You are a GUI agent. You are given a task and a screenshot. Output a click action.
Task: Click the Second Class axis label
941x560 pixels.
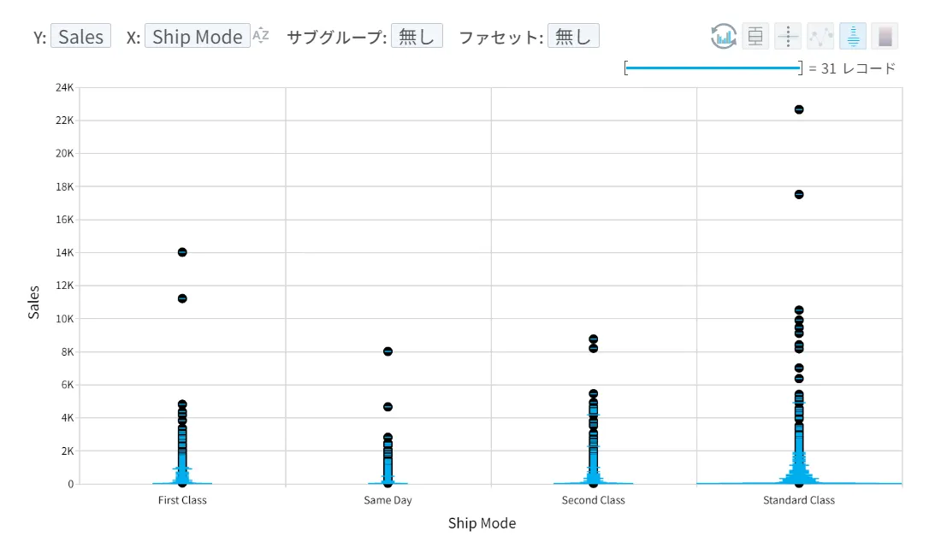594,500
